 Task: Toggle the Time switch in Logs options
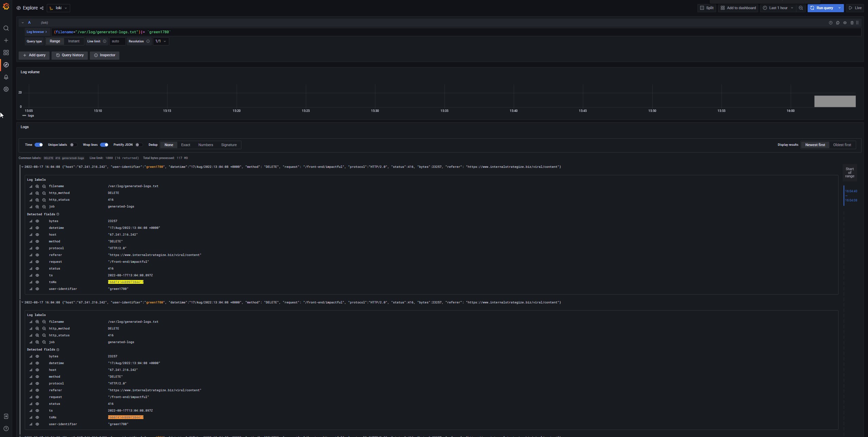[38, 145]
